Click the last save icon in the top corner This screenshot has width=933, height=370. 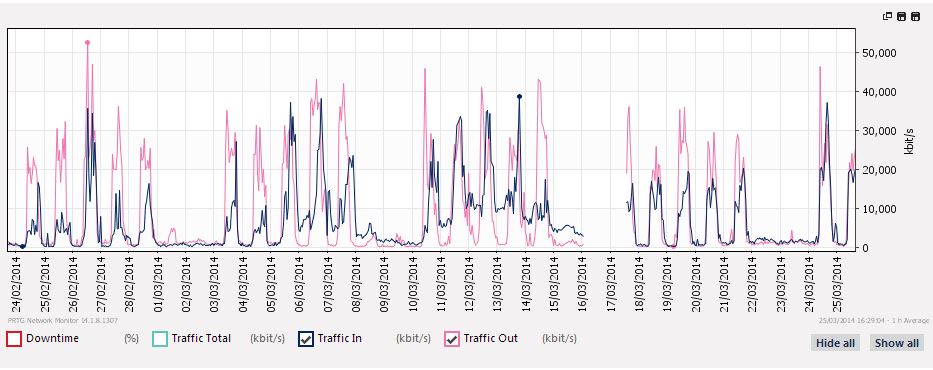tap(916, 17)
